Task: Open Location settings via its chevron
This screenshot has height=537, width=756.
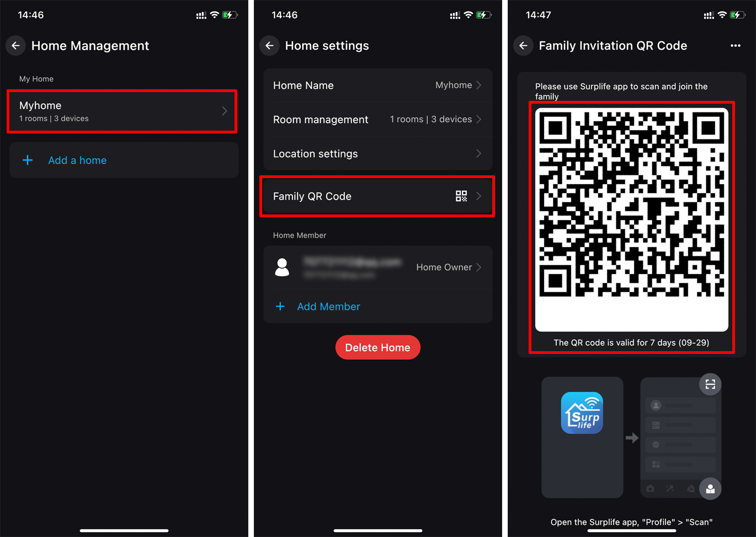Action: [479, 154]
